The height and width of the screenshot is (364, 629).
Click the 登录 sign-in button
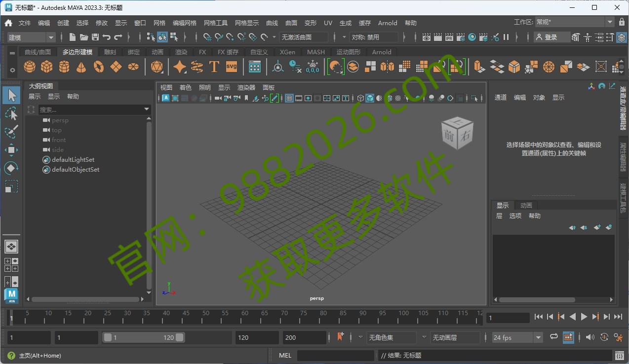point(551,37)
